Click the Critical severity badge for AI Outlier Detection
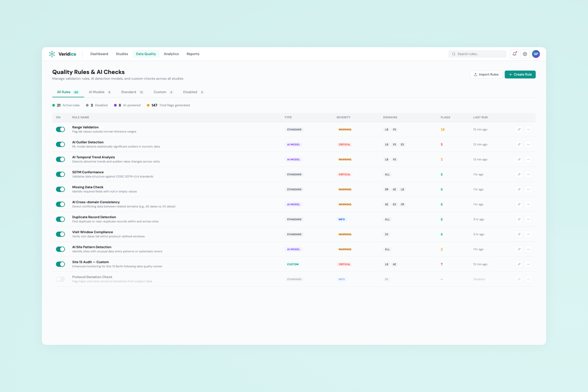 (x=344, y=145)
